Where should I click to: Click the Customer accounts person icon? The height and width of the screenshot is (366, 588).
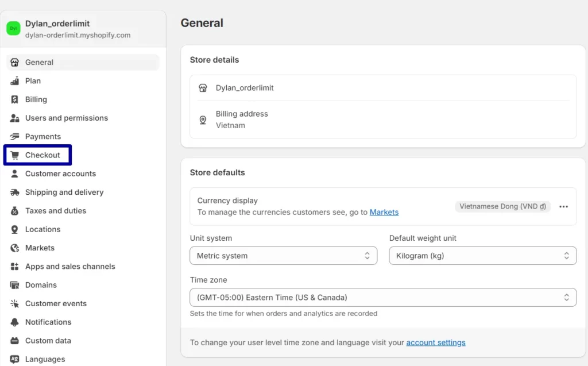tap(14, 174)
